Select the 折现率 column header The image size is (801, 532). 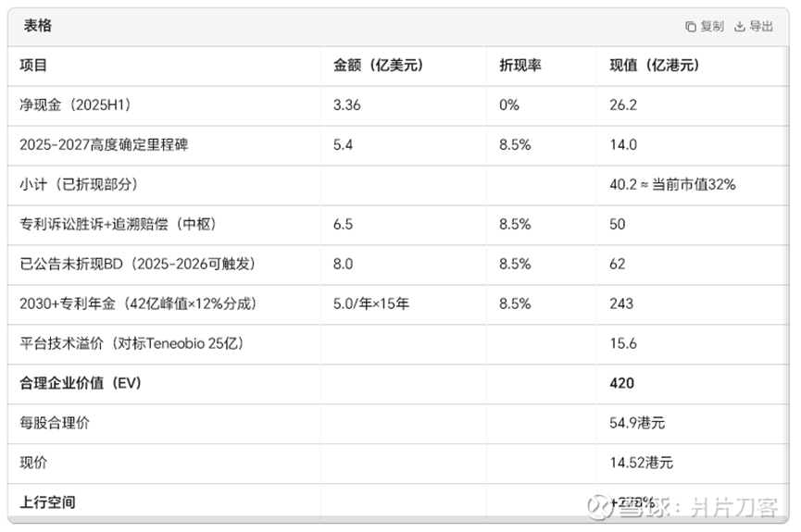point(519,66)
